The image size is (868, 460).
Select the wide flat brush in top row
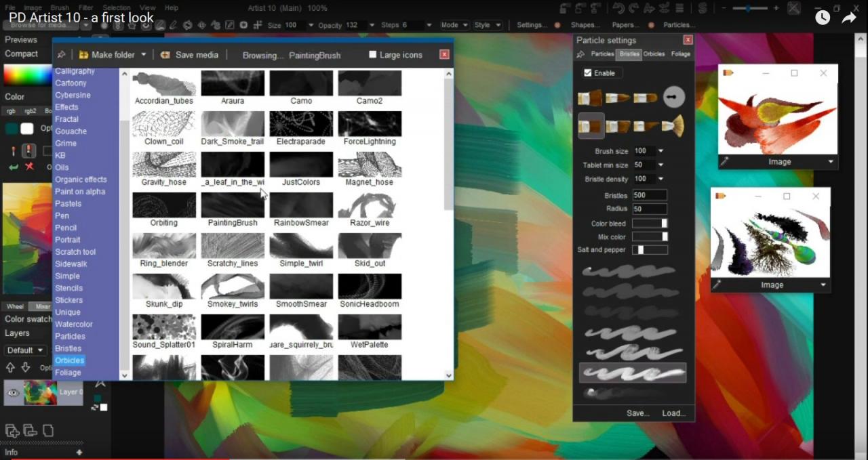click(x=589, y=97)
